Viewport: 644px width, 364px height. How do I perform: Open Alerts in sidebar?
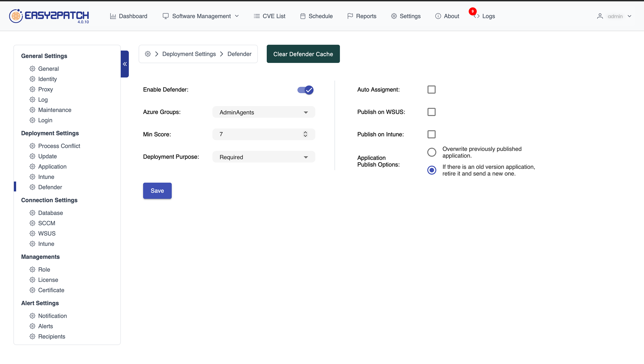[x=41, y=326]
